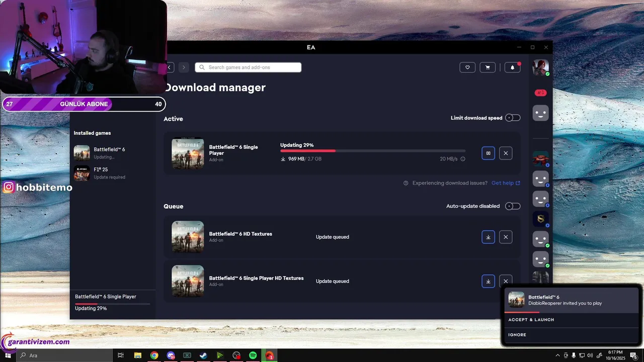Select the friend with gold S avatar
The height and width of the screenshot is (362, 644).
[x=540, y=219]
